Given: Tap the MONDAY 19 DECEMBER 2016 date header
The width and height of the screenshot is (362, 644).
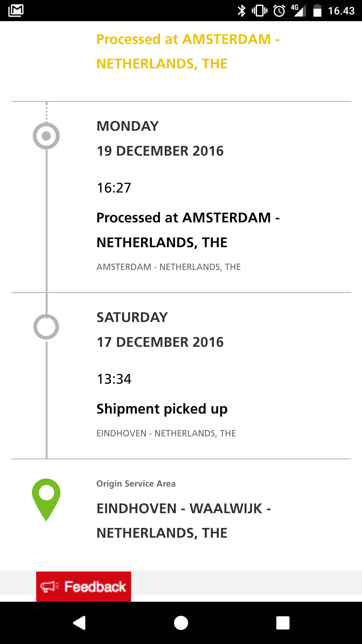Looking at the screenshot, I should coord(160,139).
